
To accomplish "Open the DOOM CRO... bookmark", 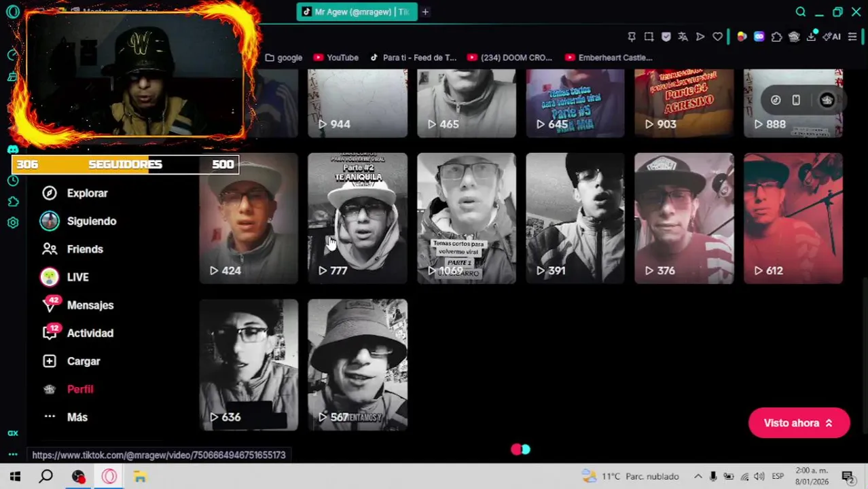I will coord(510,58).
